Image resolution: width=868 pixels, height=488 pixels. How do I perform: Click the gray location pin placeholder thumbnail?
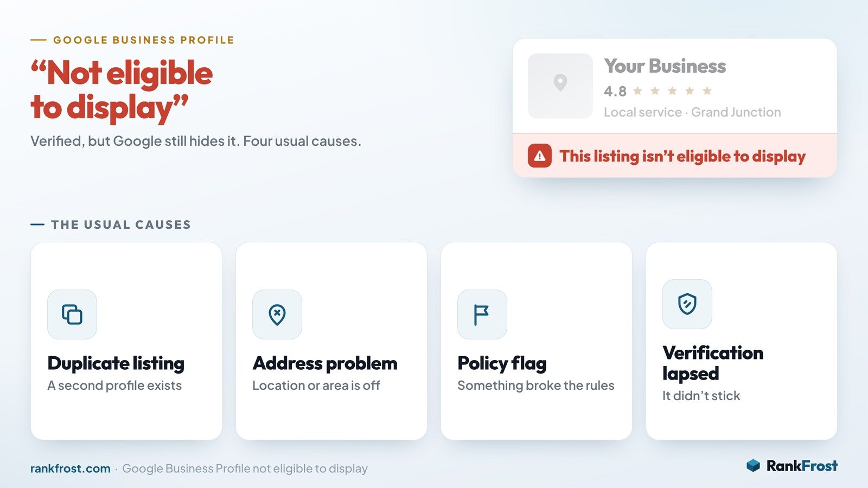pyautogui.click(x=560, y=86)
